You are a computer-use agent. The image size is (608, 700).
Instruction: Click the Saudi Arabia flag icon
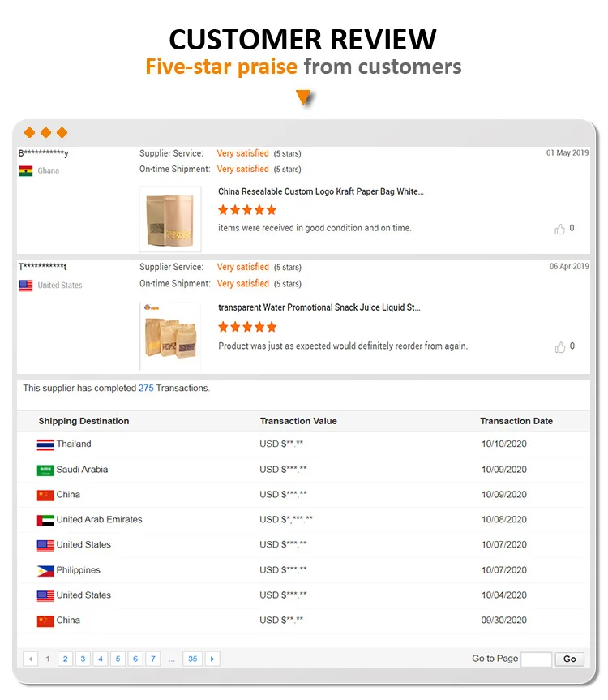tap(45, 470)
